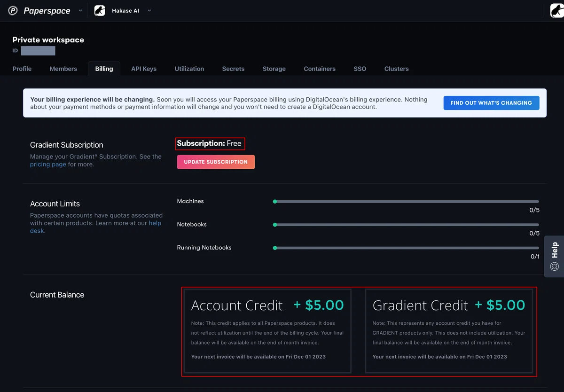Open the user profile avatar at top right
Viewport: 564px width, 392px height.
click(x=557, y=11)
